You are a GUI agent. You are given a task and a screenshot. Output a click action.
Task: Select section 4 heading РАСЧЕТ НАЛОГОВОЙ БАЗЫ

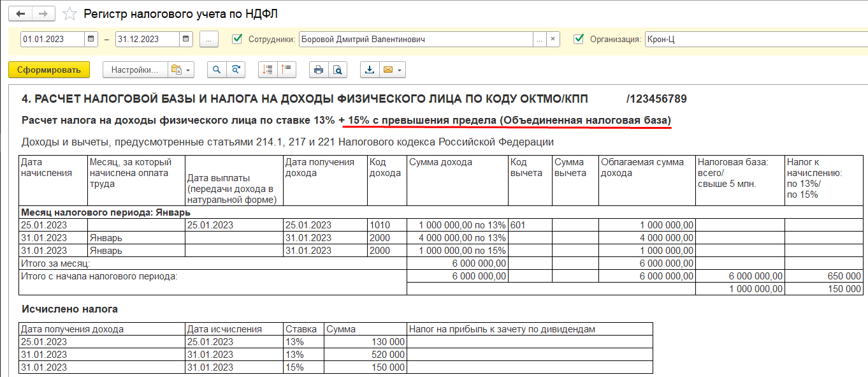click(305, 100)
